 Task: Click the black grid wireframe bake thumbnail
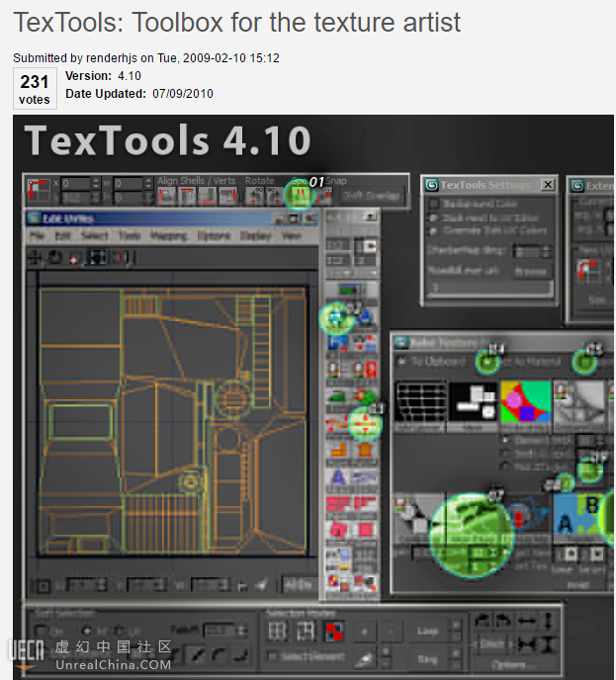(x=420, y=401)
